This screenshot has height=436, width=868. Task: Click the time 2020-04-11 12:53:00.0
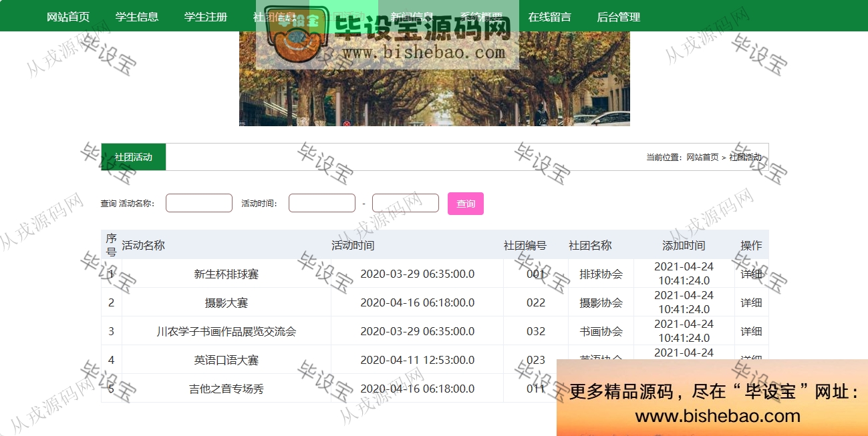(418, 360)
